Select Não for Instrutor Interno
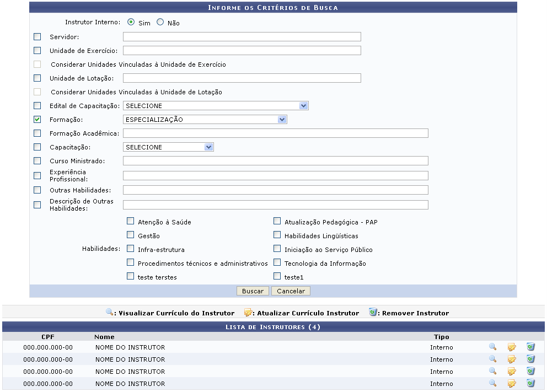Image resolution: width=547 pixels, height=392 pixels. tap(160, 23)
